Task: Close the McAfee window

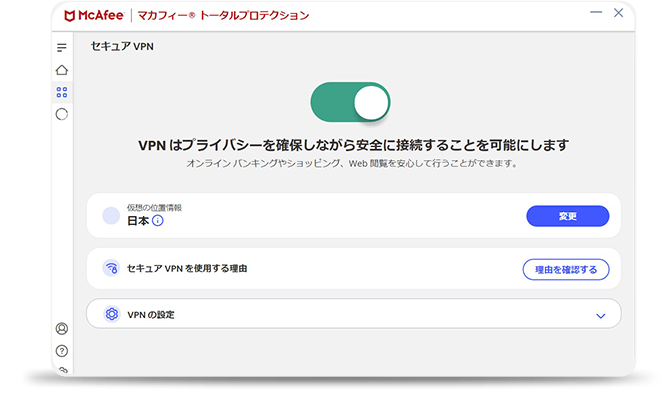Action: pyautogui.click(x=618, y=13)
